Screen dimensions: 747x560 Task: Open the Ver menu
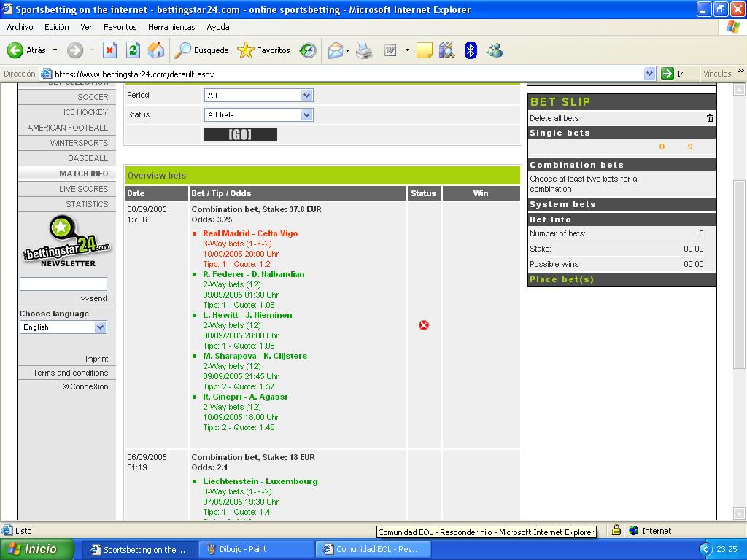click(x=86, y=27)
